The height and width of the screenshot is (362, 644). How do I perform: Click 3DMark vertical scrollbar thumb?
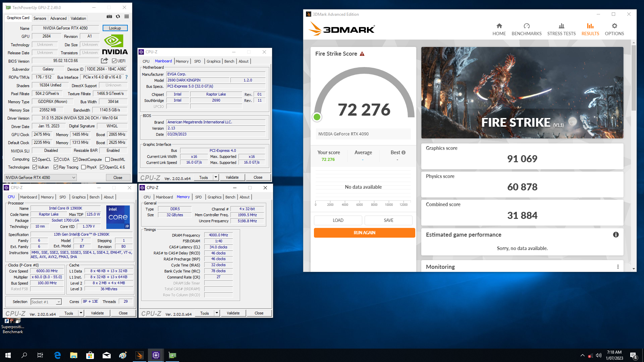point(634,78)
